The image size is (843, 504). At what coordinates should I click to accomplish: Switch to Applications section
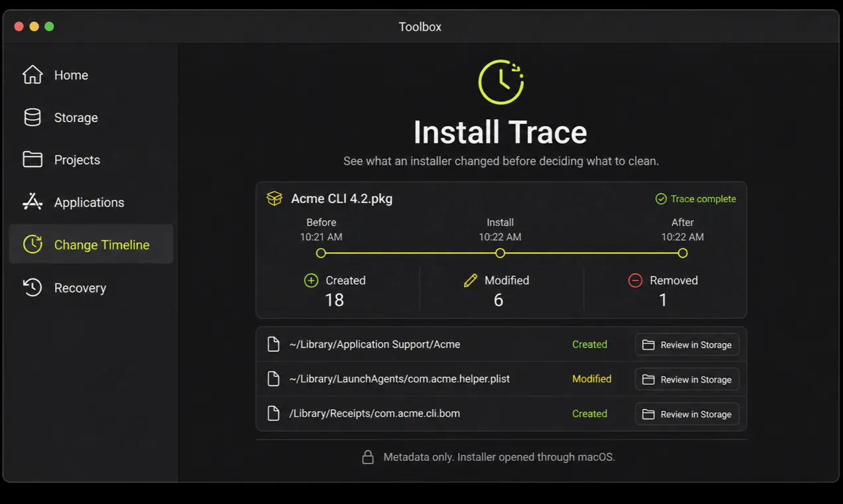92,202
